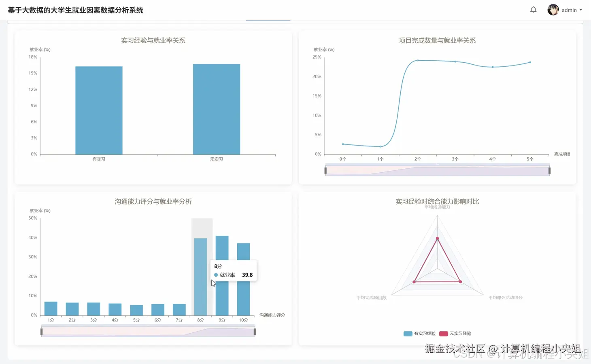Click the 实习经验对综合能力影响对比 chart title
This screenshot has width=591, height=364.
[437, 201]
